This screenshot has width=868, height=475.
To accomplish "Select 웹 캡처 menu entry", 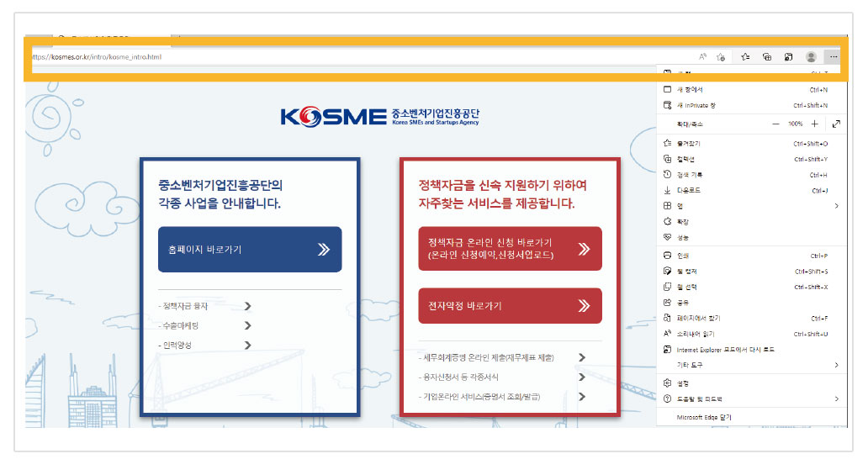I will [752, 272].
